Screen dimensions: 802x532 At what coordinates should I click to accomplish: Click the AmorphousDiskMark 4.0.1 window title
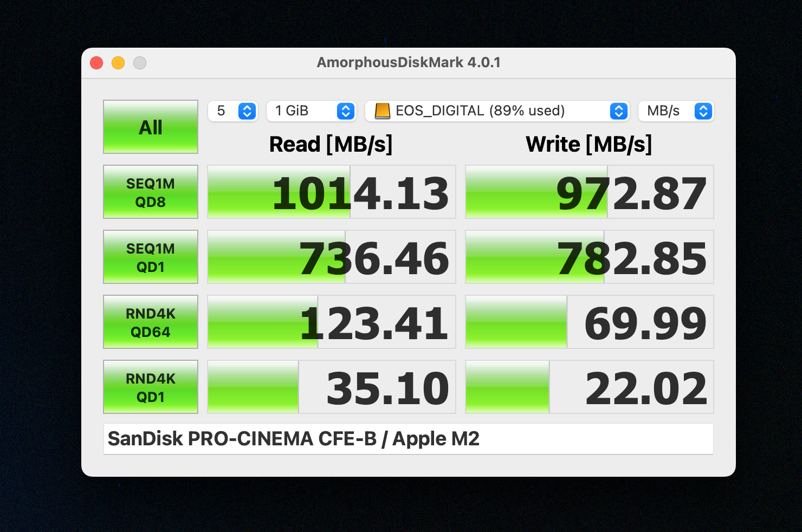coord(409,62)
